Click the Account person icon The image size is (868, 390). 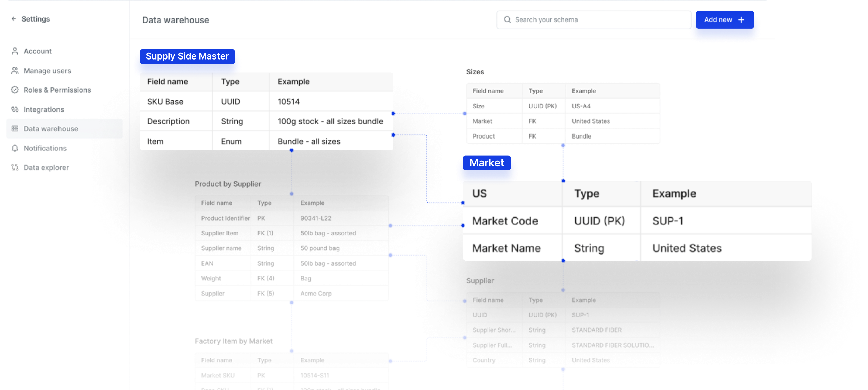[15, 51]
